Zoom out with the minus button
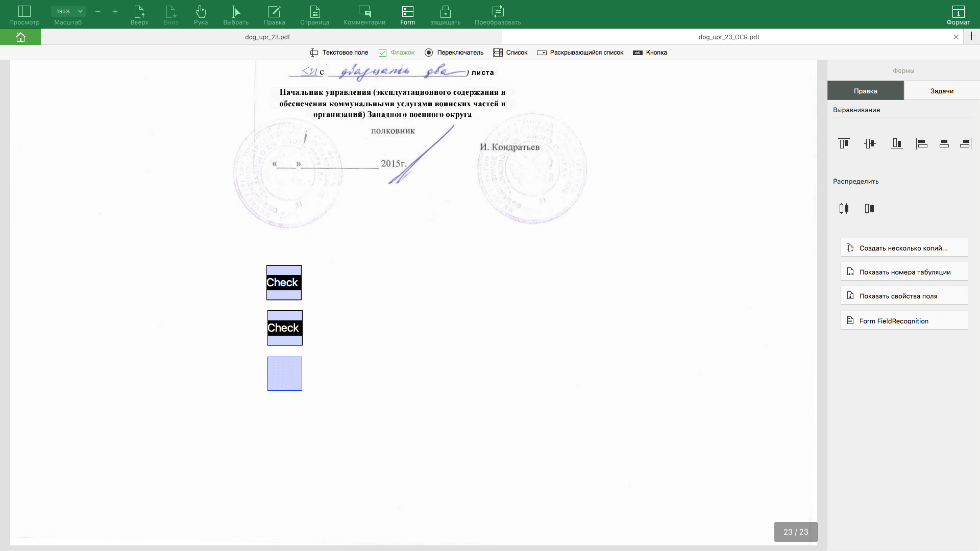This screenshot has height=551, width=980. click(x=97, y=11)
